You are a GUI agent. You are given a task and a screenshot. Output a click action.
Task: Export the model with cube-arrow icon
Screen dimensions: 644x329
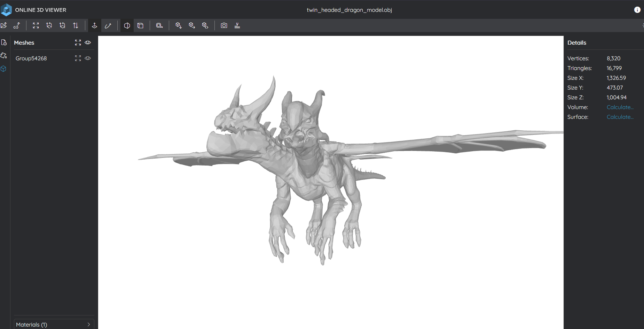pyautogui.click(x=192, y=25)
